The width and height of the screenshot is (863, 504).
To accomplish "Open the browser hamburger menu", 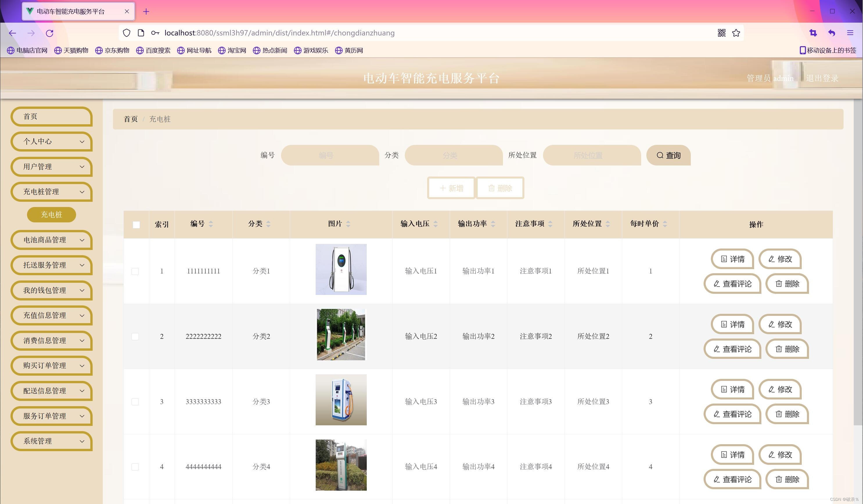I will pos(850,33).
